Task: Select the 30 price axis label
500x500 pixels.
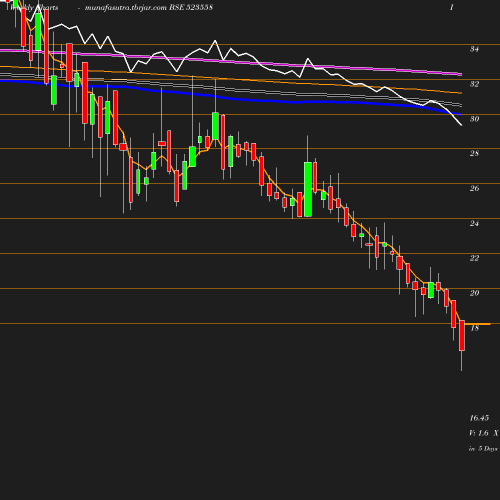Action: (474, 119)
